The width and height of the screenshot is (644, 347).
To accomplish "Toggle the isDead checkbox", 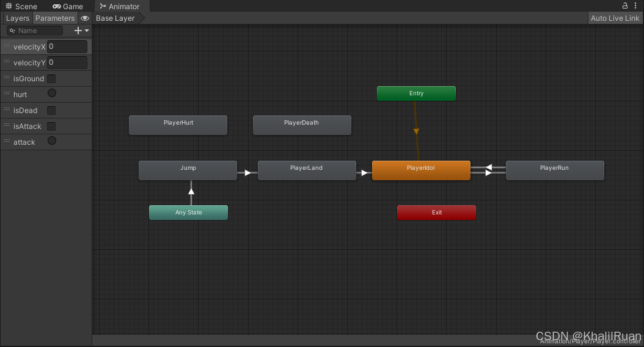I will 51,111.
